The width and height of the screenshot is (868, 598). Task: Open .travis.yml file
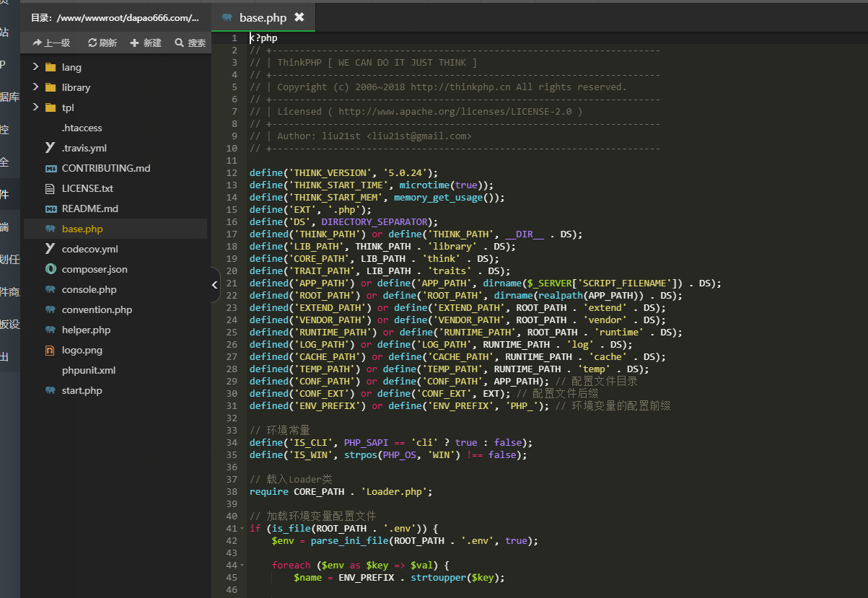(84, 148)
